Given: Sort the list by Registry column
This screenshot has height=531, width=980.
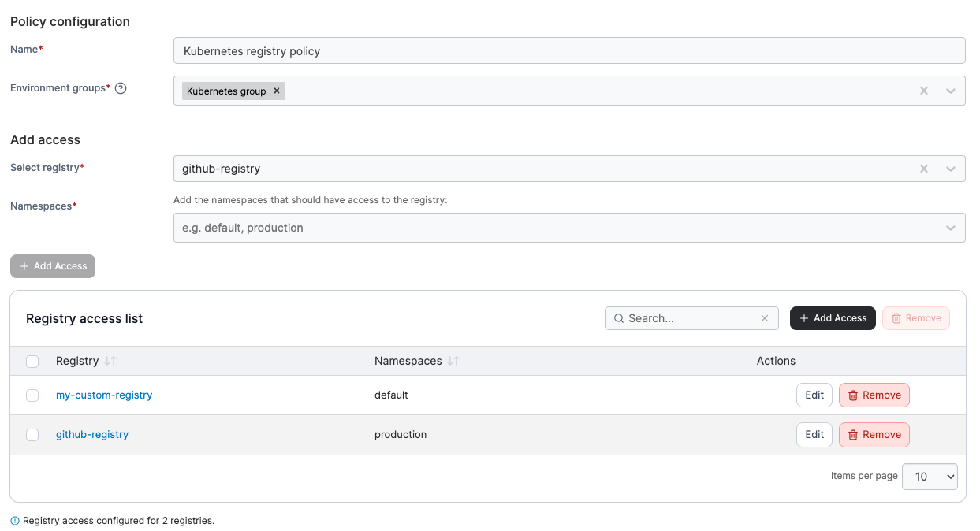Looking at the screenshot, I should coord(110,361).
